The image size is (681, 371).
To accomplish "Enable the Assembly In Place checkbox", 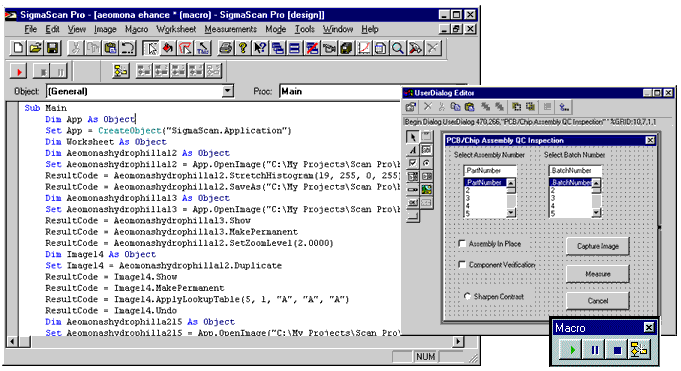I will [x=462, y=244].
